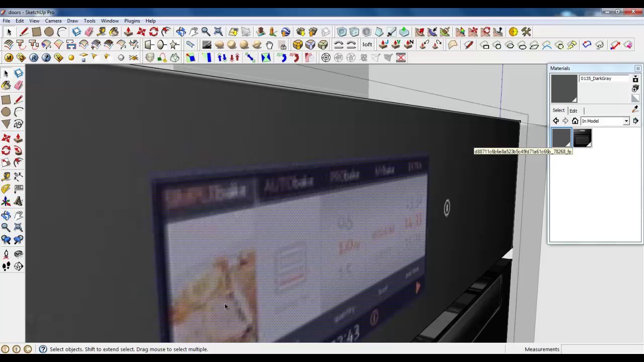
Task: Pick the black appliance material thumbnail
Action: tap(582, 138)
